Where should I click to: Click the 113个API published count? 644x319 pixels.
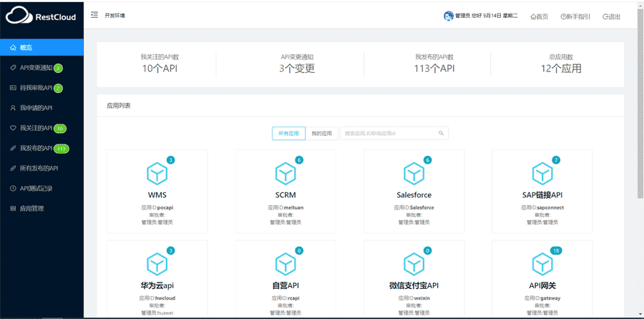(x=434, y=69)
